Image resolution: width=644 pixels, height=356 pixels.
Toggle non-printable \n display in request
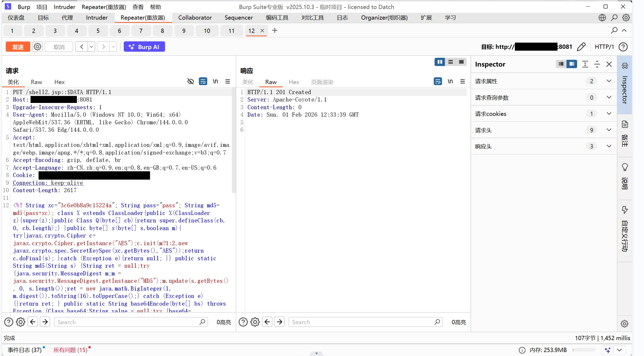(215, 81)
